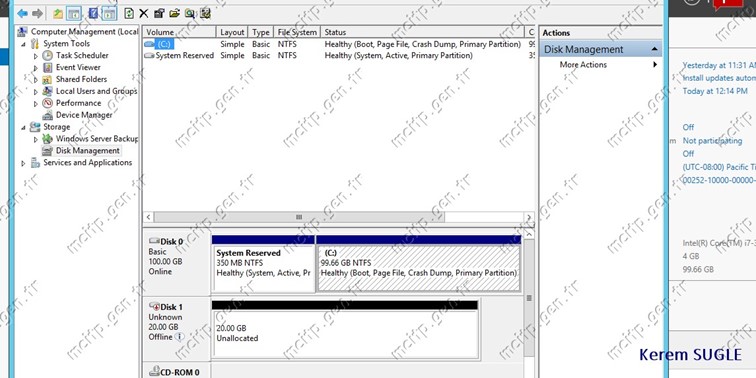Click the open-folder icon in the toolbar

point(175,14)
